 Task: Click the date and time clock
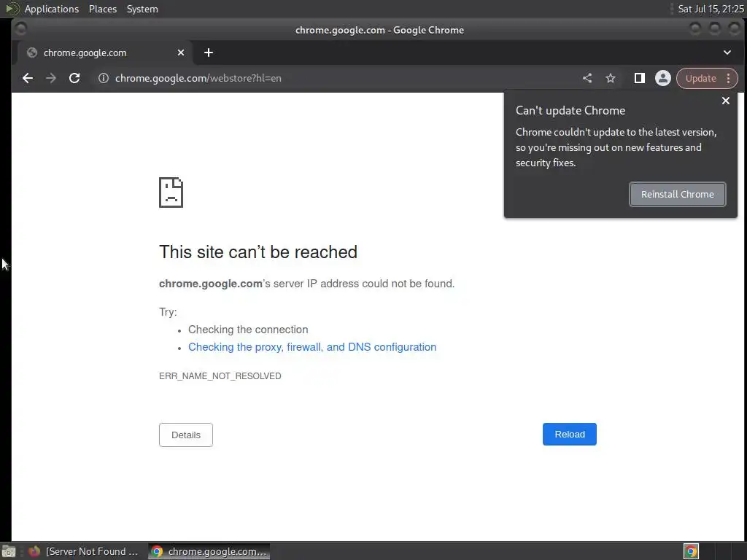[711, 9]
